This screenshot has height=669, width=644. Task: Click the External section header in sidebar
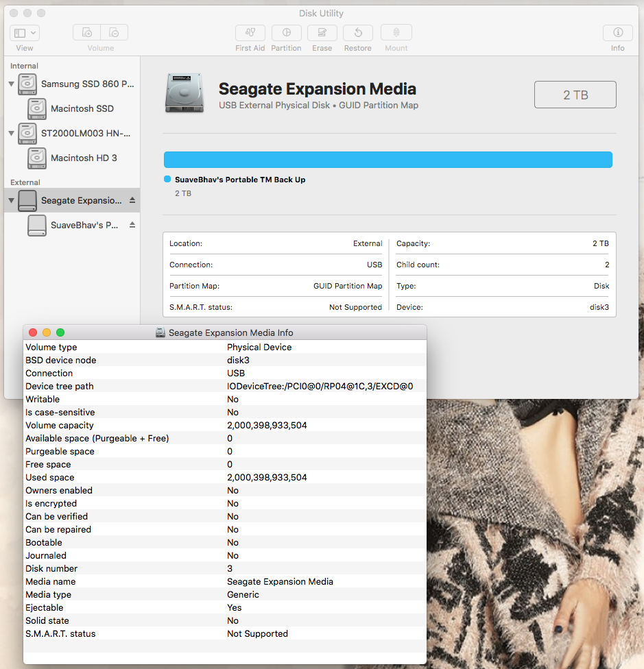tap(25, 182)
